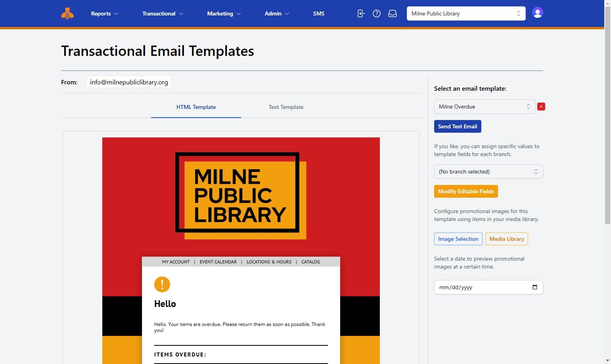
Task: Click the 'From:' label
Action: [69, 82]
